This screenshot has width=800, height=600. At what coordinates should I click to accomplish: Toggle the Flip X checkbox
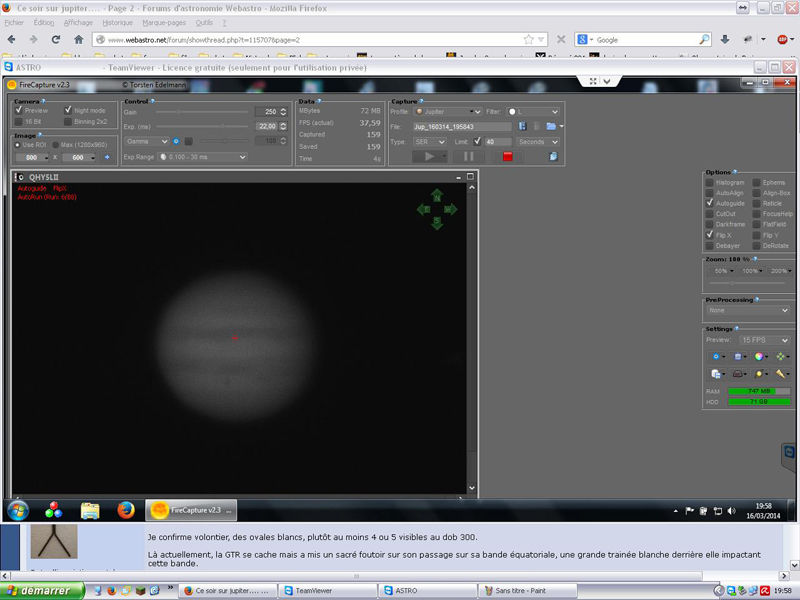[710, 235]
